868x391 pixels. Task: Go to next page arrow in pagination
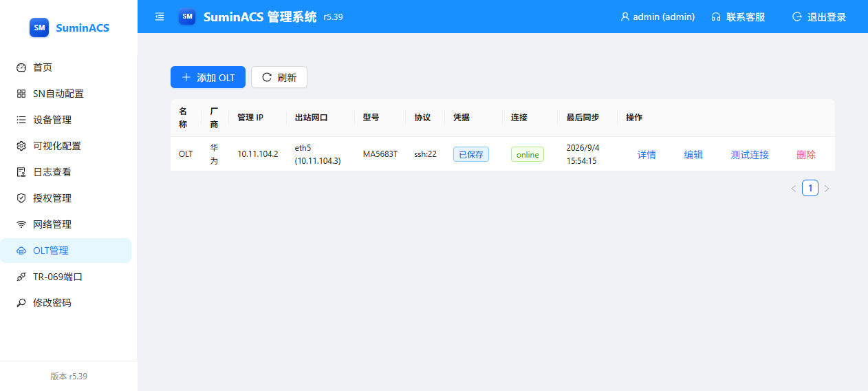tap(827, 188)
